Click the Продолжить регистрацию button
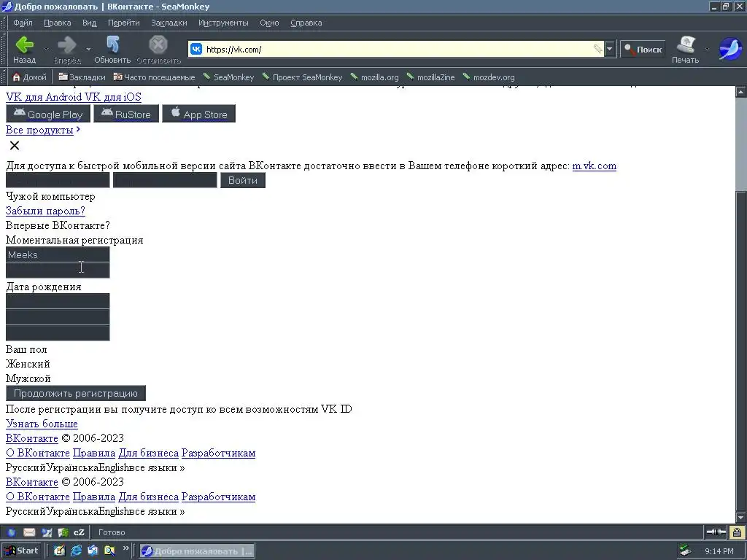Image resolution: width=747 pixels, height=560 pixels. [76, 393]
